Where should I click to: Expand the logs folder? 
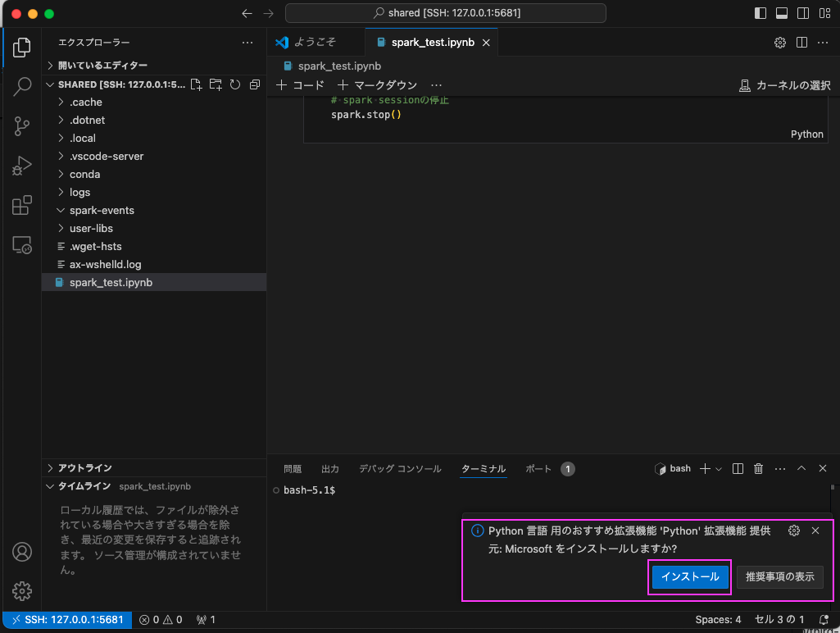click(154, 193)
